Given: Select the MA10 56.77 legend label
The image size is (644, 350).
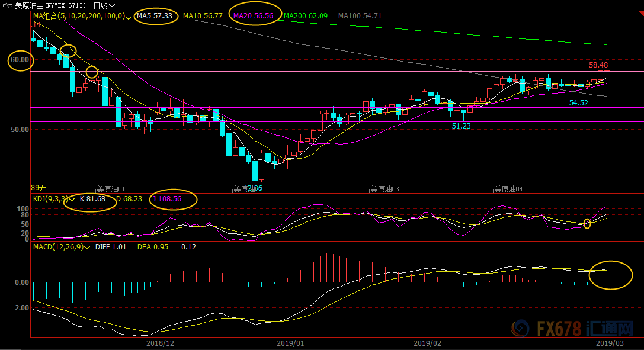Looking at the screenshot, I should [x=203, y=16].
